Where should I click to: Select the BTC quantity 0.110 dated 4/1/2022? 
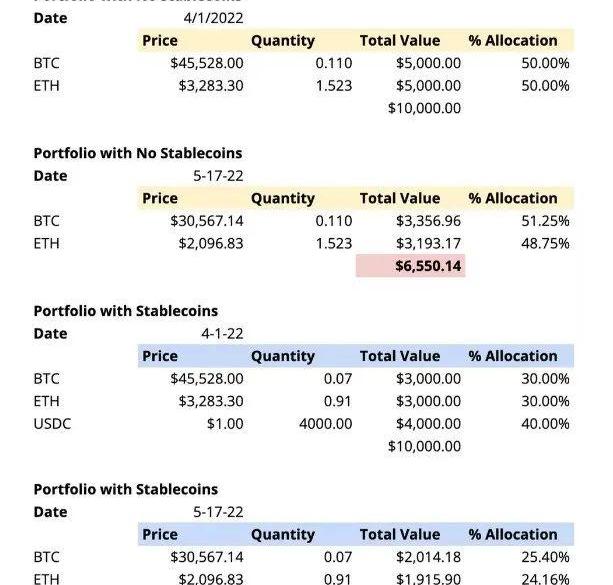[333, 63]
